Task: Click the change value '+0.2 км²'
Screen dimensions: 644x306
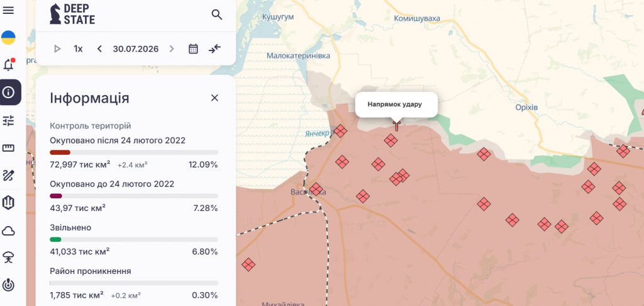Action: [x=126, y=296]
